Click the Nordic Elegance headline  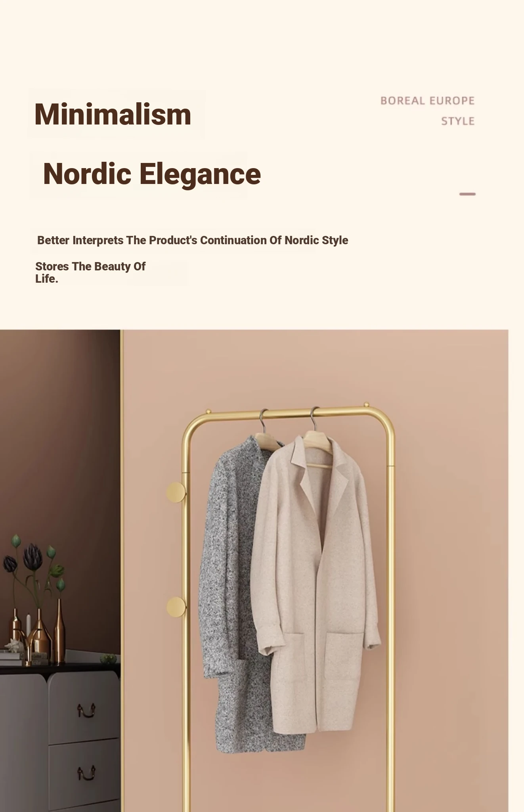[152, 174]
